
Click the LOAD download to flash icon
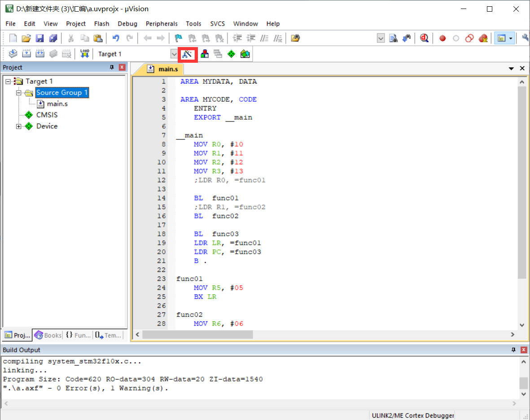pos(84,54)
